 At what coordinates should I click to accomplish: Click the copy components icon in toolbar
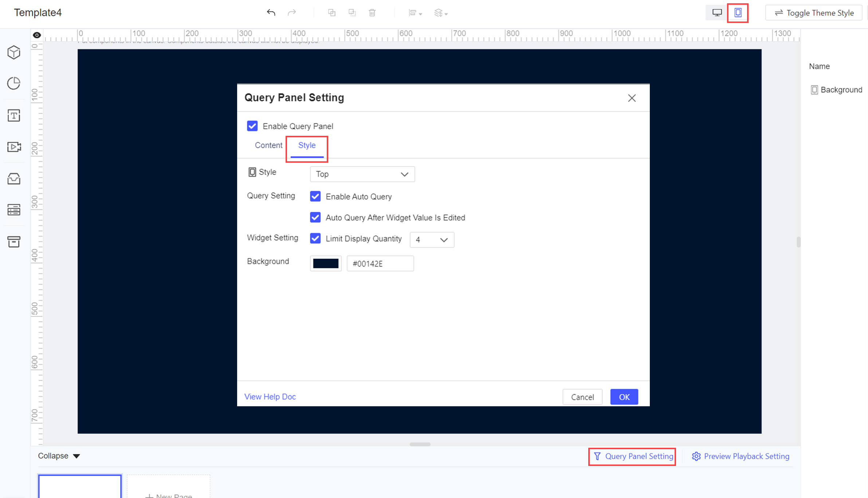point(331,13)
